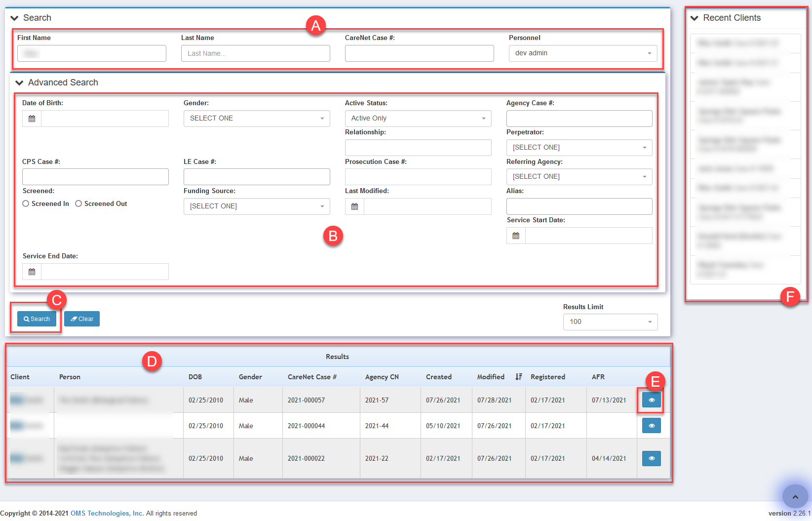Click the Date of Birth text field
This screenshot has height=521, width=812.
105,119
